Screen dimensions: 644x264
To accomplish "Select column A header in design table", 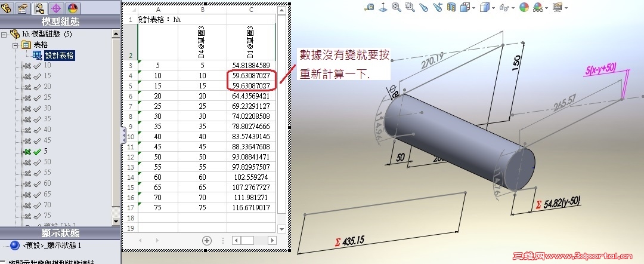I will coord(157,10).
